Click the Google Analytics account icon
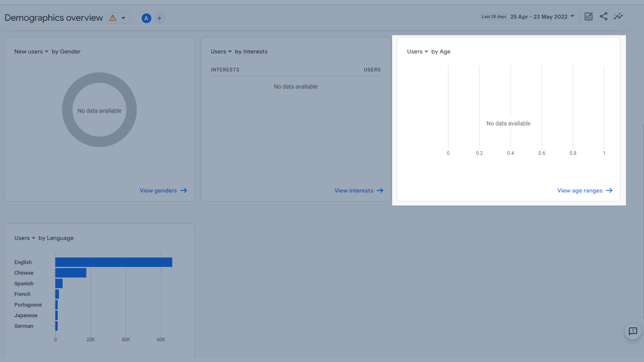 (146, 18)
